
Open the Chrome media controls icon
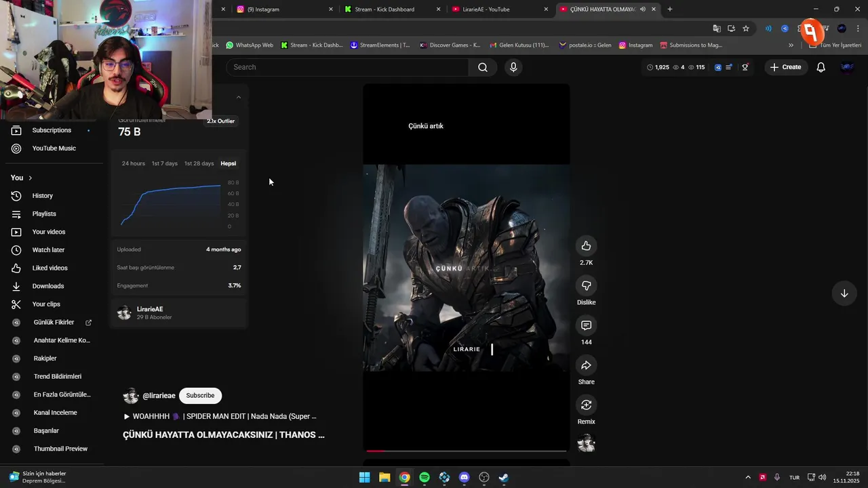click(827, 28)
